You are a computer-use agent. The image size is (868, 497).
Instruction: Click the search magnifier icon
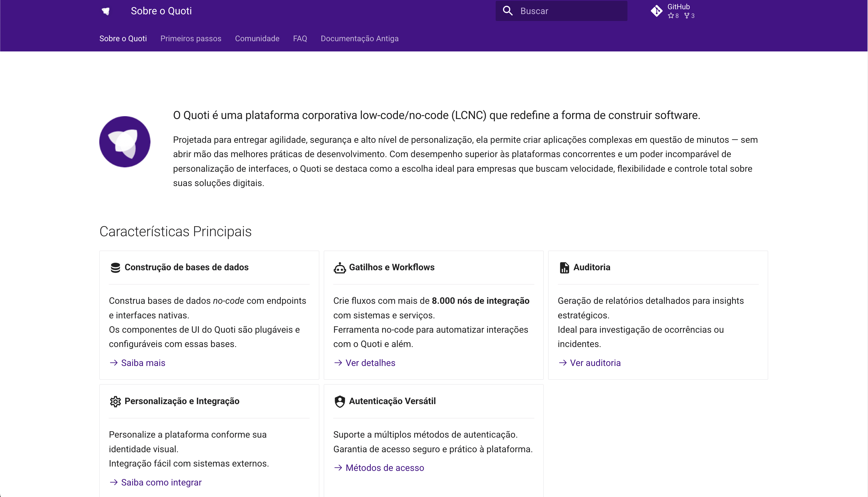pos(508,11)
